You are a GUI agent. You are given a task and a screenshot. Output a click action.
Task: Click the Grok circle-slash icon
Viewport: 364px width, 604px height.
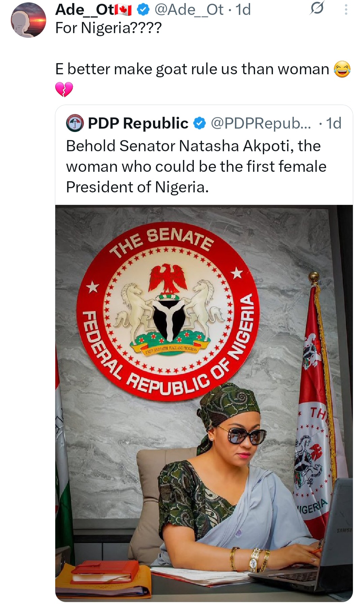pyautogui.click(x=317, y=8)
